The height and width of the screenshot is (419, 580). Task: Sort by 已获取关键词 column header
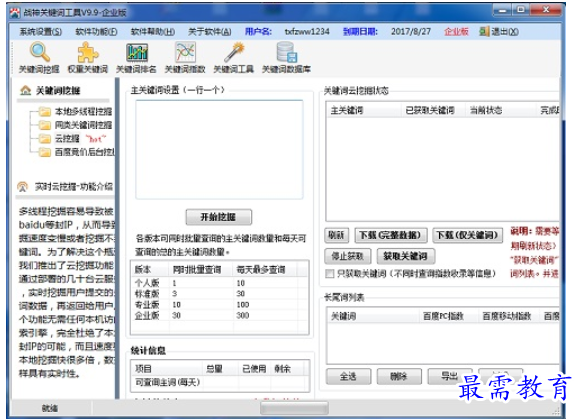[x=434, y=110]
